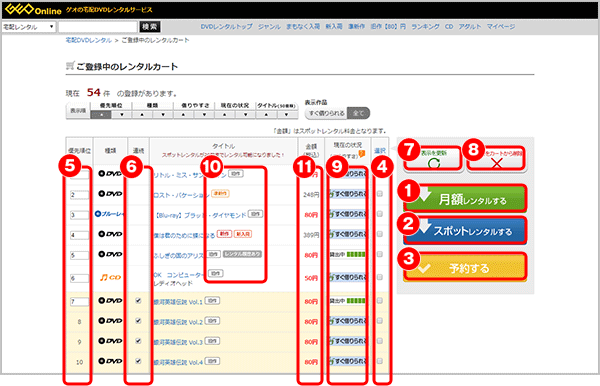Open the ランキング navigation item

[x=425, y=26]
